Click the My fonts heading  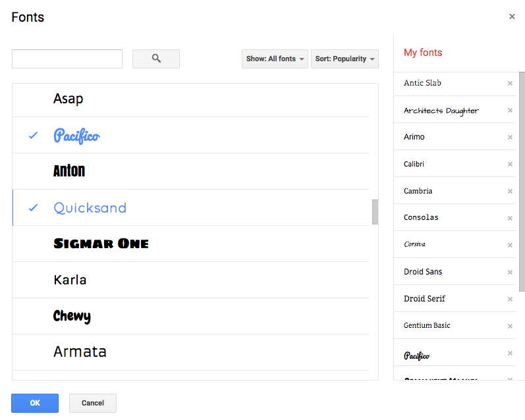pos(422,53)
